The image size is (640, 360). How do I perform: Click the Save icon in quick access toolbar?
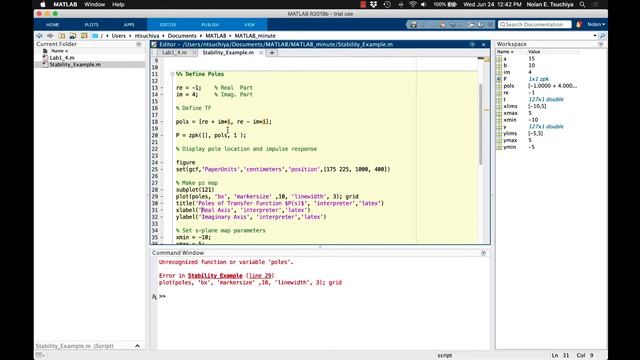click(x=413, y=24)
